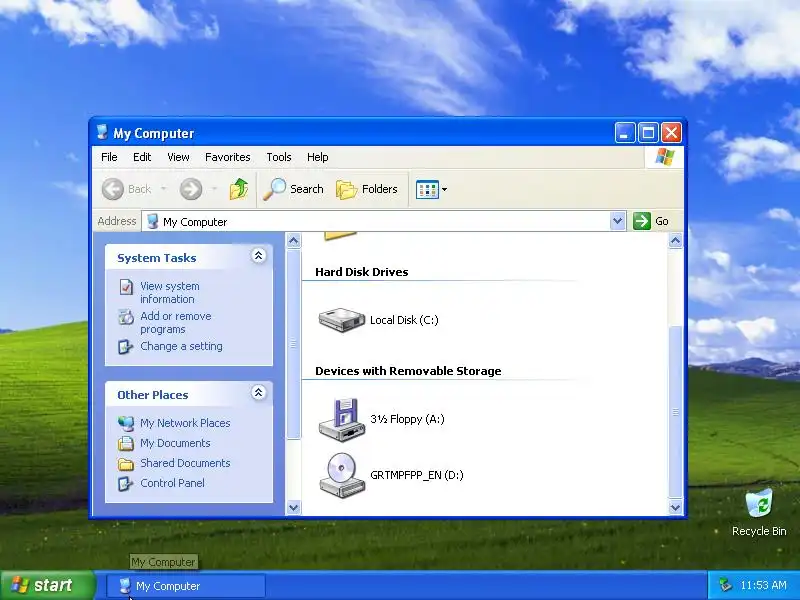Click the Search magnifier icon
This screenshot has width=800, height=600.
tap(274, 189)
